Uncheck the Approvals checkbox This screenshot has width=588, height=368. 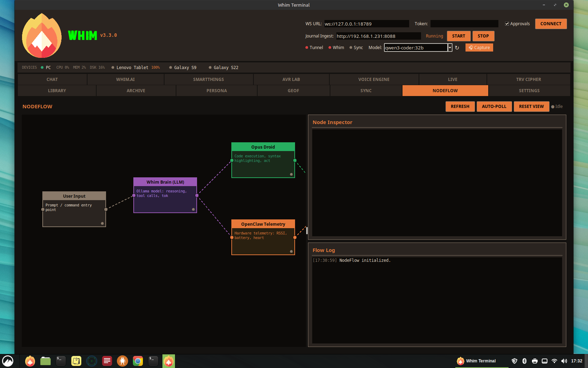(x=507, y=23)
